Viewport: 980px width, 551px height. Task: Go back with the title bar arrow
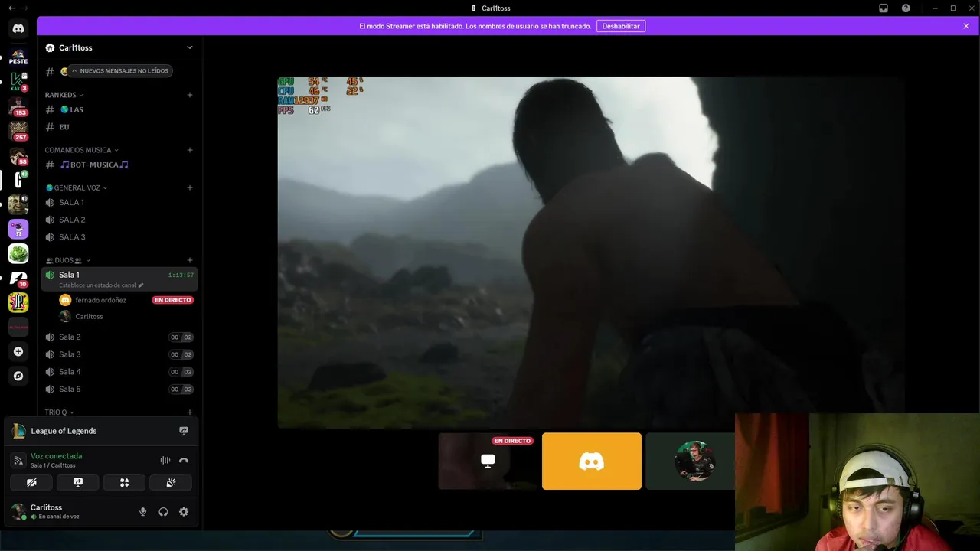[11, 8]
